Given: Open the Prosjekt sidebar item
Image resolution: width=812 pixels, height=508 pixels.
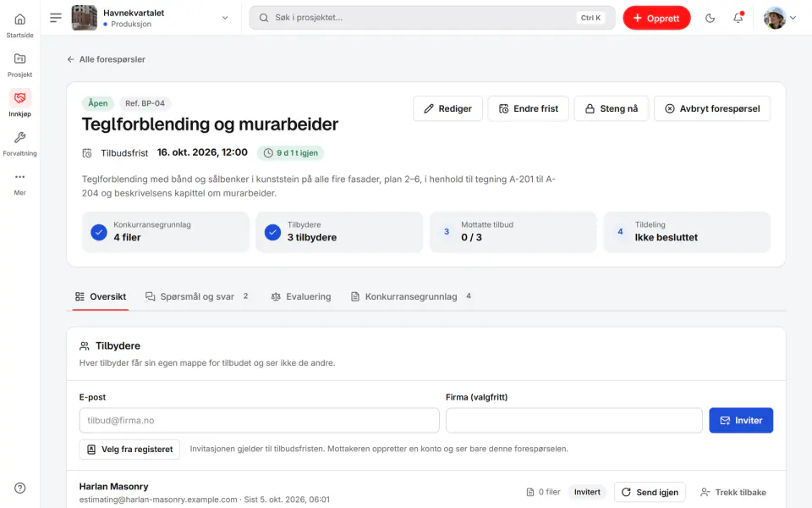Looking at the screenshot, I should coord(19,64).
